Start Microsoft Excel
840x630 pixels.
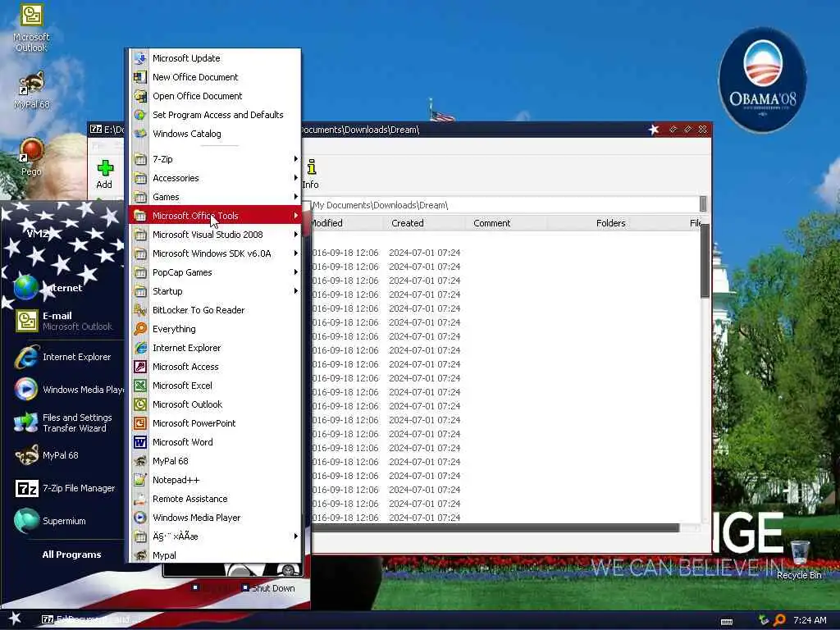[214, 386]
